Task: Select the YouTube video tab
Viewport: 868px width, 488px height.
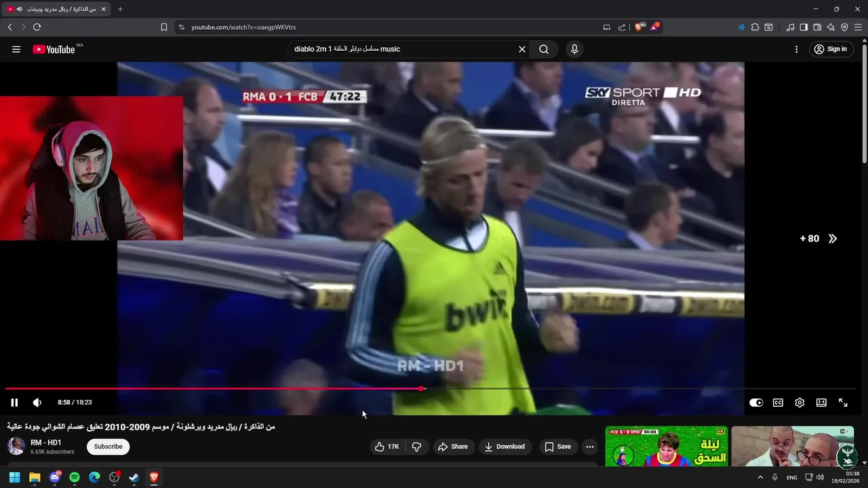Action: (56, 9)
